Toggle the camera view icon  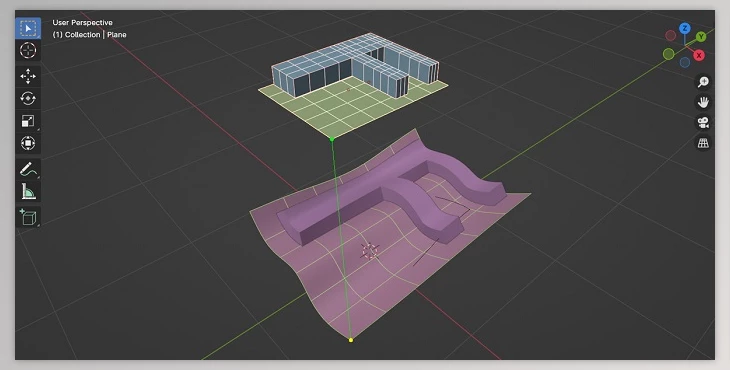point(703,122)
